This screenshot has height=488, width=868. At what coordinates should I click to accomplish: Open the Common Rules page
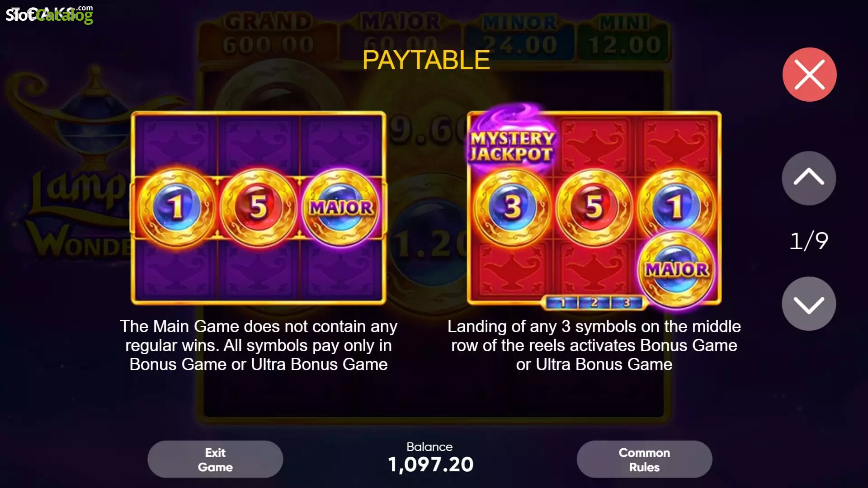pos(644,460)
